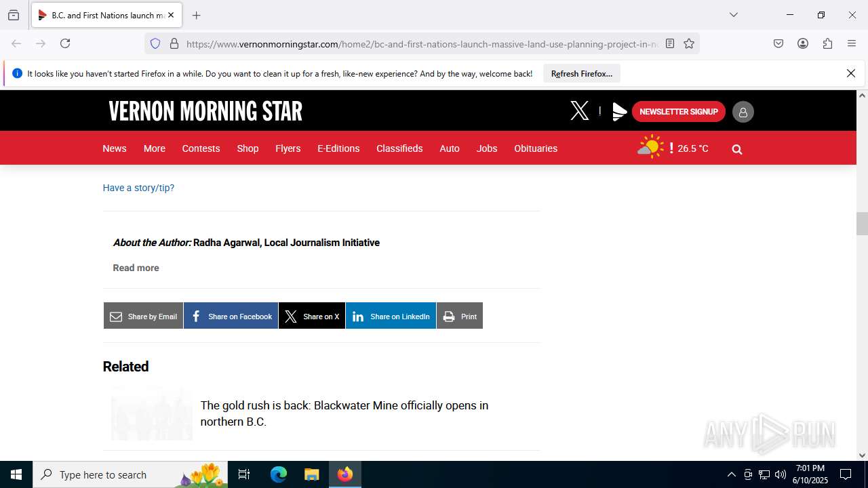Close the B.C. and First Nations tab

pos(171,15)
